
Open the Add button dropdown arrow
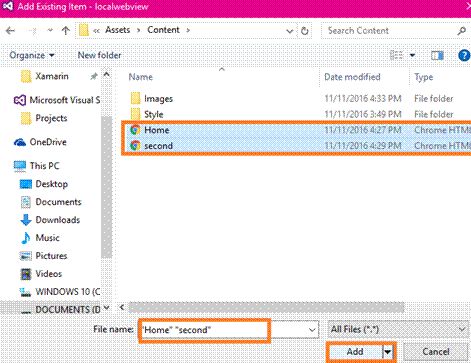[388, 352]
